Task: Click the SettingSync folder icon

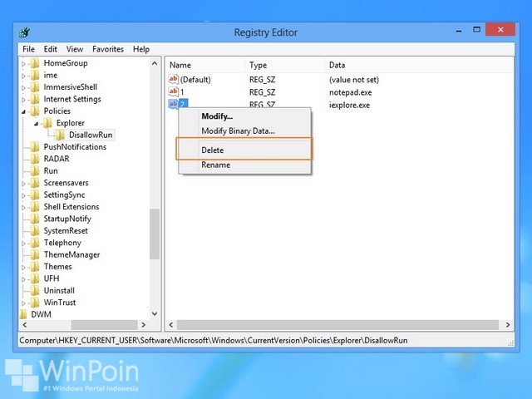Action: 35,195
